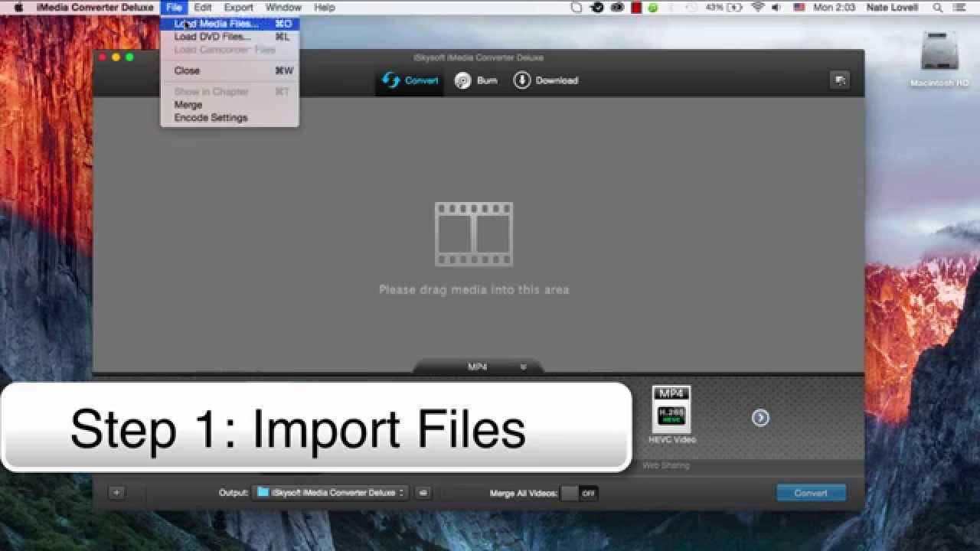
Task: Open iMedia Converter Deluxe app menu
Action: click(94, 7)
